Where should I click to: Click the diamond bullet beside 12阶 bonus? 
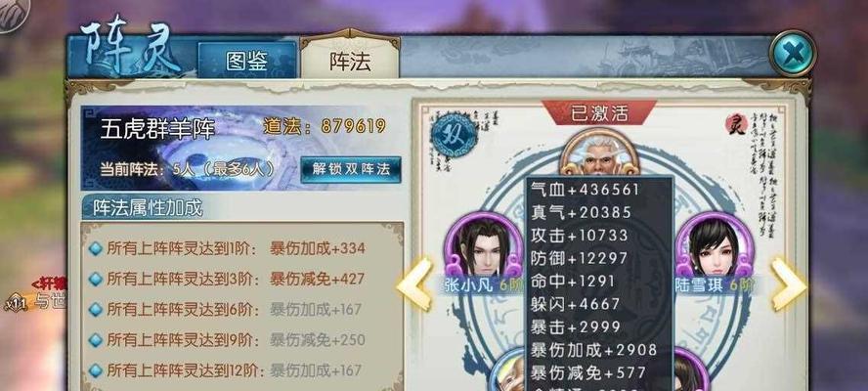pyautogui.click(x=96, y=369)
